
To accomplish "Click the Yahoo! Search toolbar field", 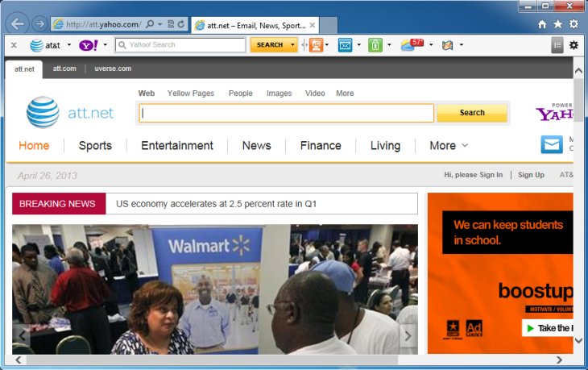I will point(180,45).
